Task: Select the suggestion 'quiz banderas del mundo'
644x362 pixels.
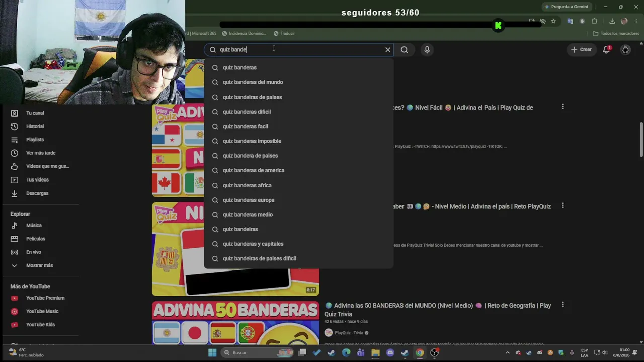Action: pyautogui.click(x=298, y=82)
